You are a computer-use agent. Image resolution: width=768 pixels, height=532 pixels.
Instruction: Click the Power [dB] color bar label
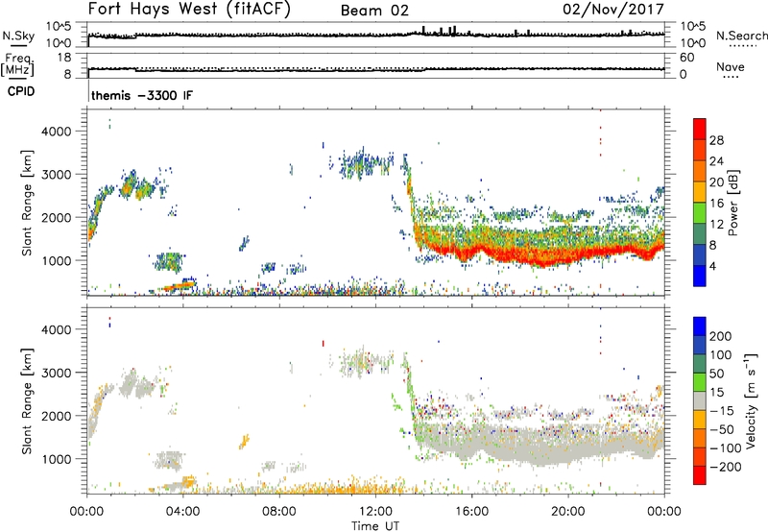732,203
